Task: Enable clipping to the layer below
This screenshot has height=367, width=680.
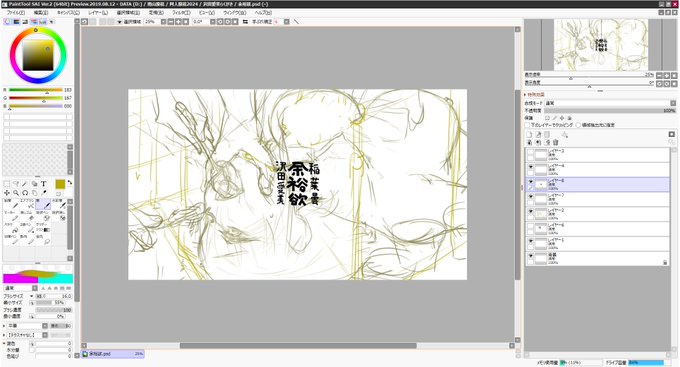Action: click(x=527, y=125)
